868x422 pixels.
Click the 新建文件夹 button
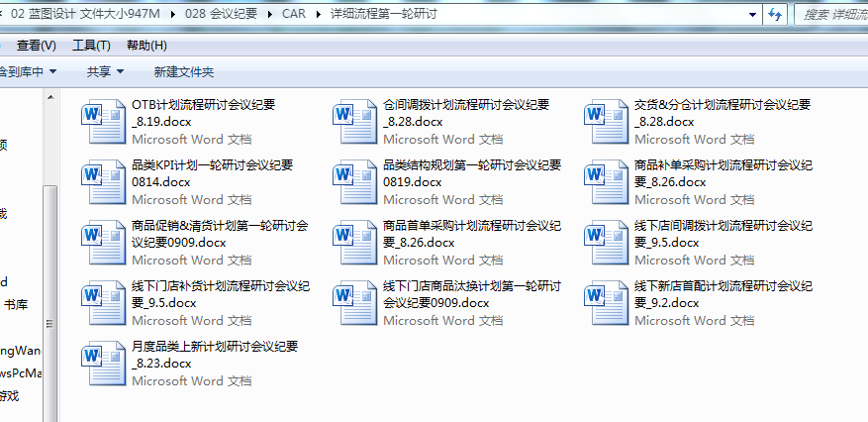pyautogui.click(x=183, y=71)
